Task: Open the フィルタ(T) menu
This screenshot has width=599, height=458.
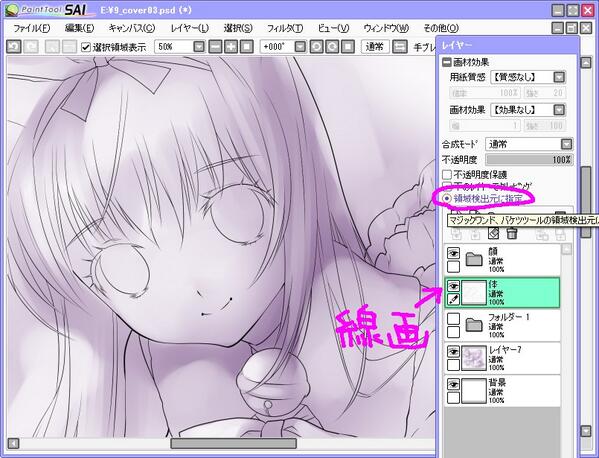Action: click(x=285, y=28)
